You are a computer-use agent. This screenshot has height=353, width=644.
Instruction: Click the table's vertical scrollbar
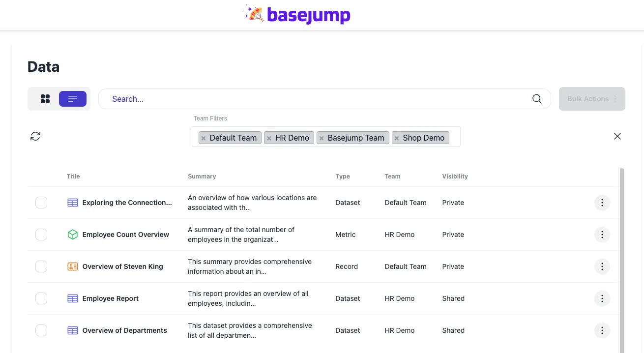click(622, 261)
